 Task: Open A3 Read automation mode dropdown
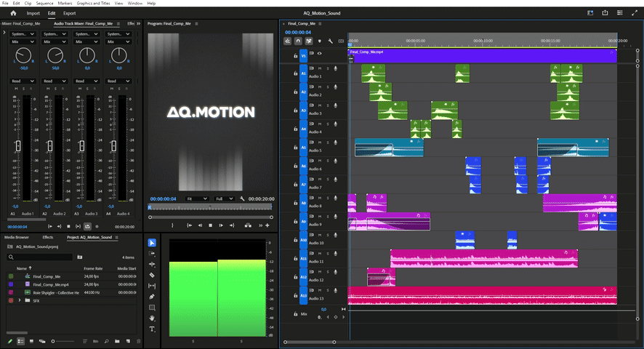86,81
